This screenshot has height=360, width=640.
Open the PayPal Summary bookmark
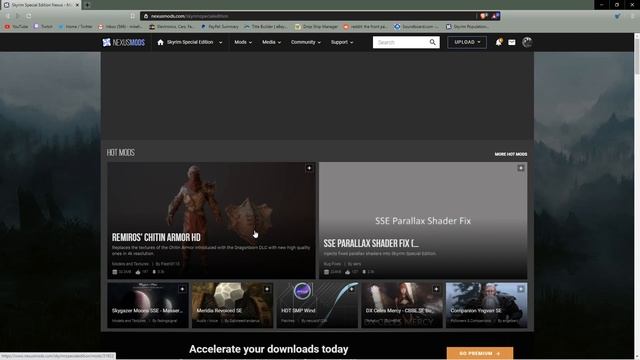pyautogui.click(x=220, y=27)
